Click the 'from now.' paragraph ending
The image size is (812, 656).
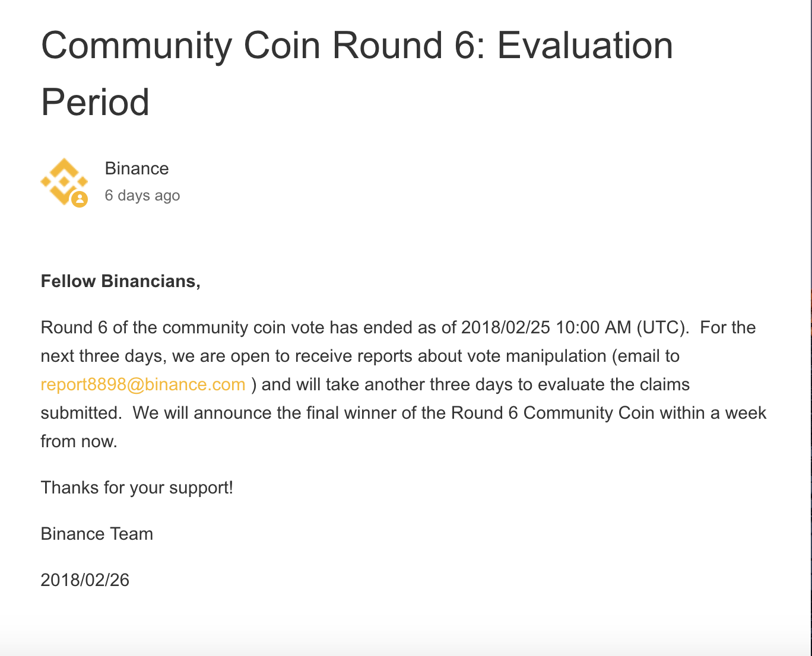[x=79, y=441]
